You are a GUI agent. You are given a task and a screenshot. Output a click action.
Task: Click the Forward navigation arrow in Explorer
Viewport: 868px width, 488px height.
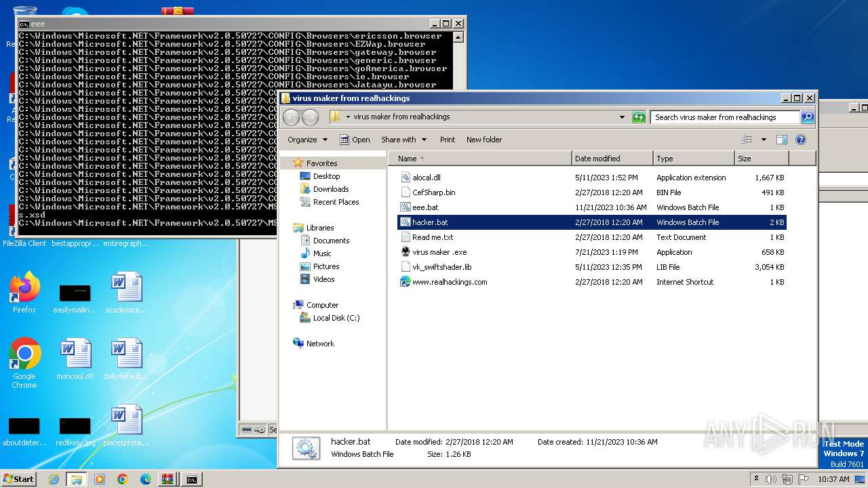click(310, 117)
